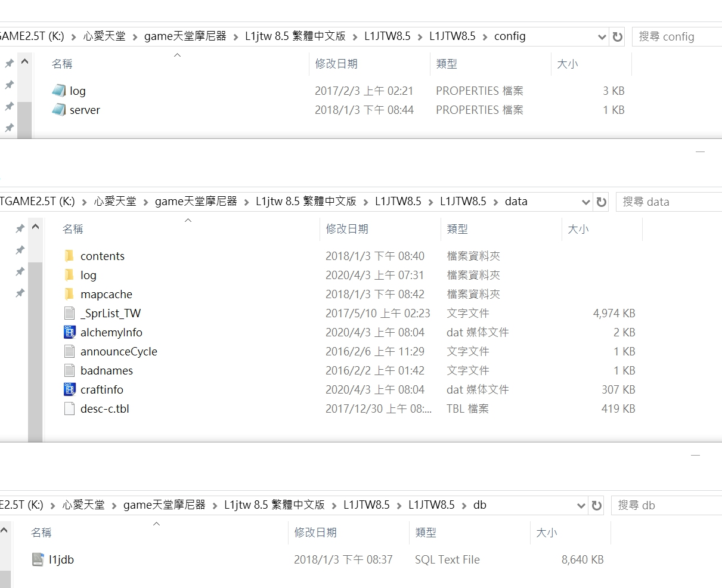This screenshot has width=722, height=588.
Task: Click scroll up arrow in db sidebar
Action: (x=4, y=530)
